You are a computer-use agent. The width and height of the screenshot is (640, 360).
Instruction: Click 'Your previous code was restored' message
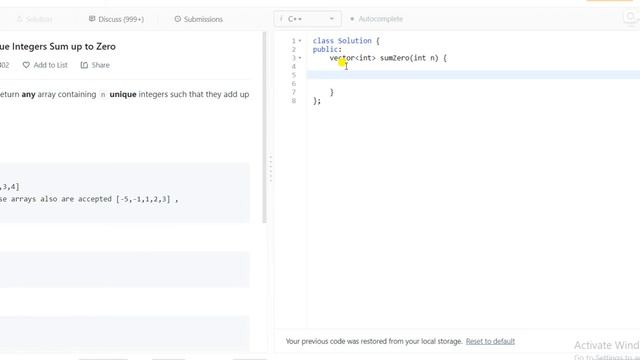tap(374, 341)
